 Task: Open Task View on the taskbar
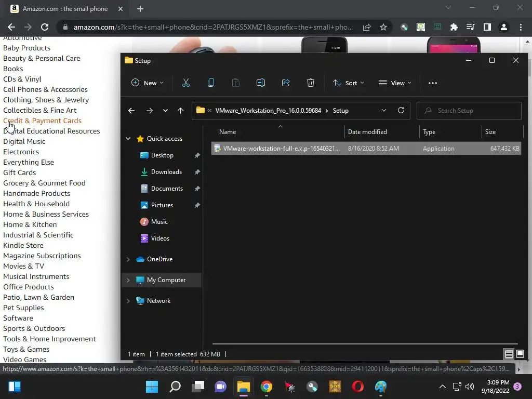[x=198, y=387]
